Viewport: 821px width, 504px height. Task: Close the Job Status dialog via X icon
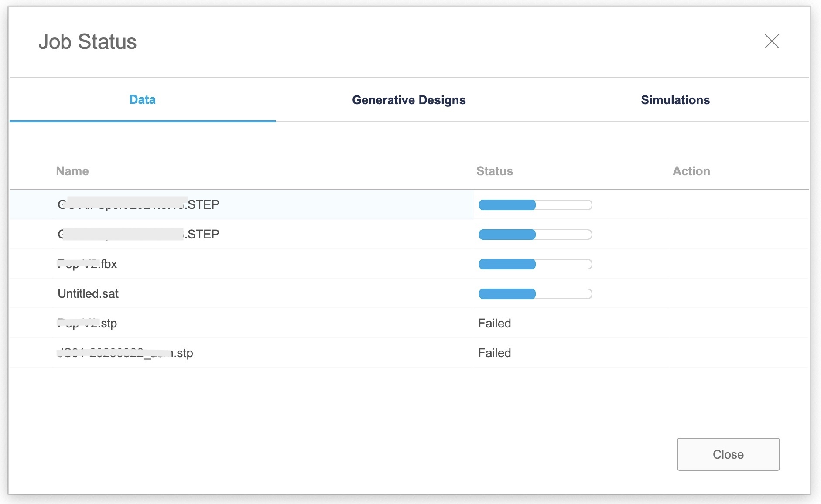[772, 41]
